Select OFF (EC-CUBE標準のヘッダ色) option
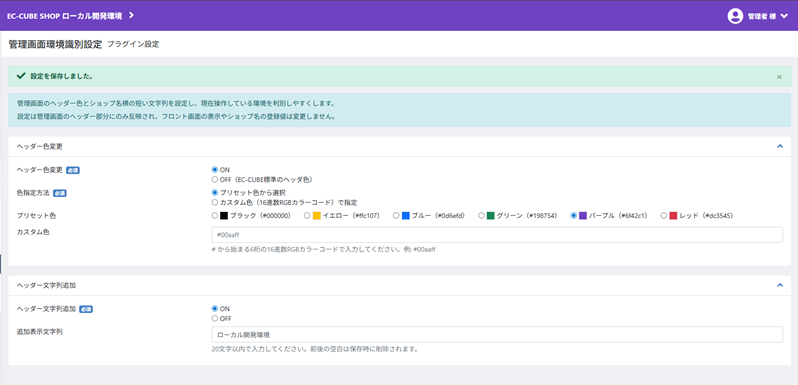This screenshot has height=385, width=798. 215,179
